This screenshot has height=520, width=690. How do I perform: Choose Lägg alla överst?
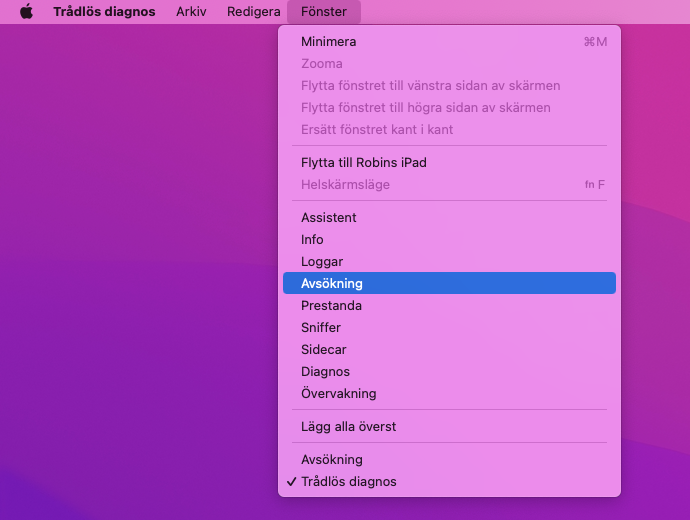click(x=348, y=427)
